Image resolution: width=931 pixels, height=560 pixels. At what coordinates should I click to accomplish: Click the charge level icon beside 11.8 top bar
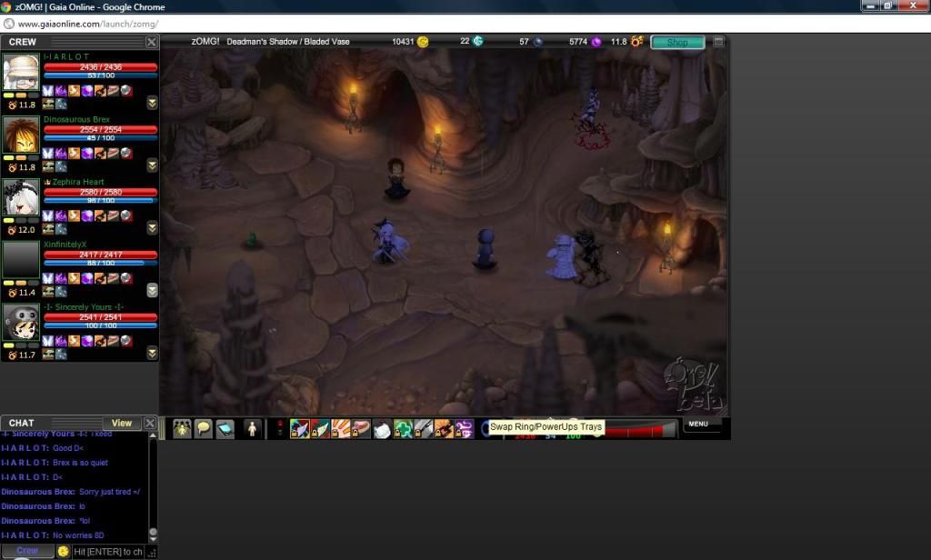point(637,41)
